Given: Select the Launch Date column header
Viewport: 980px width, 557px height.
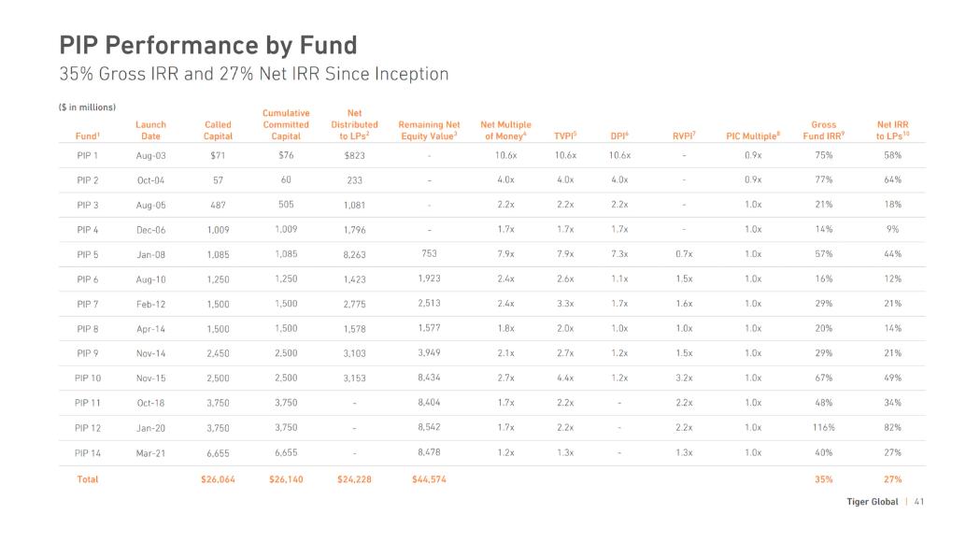Looking at the screenshot, I should point(150,130).
